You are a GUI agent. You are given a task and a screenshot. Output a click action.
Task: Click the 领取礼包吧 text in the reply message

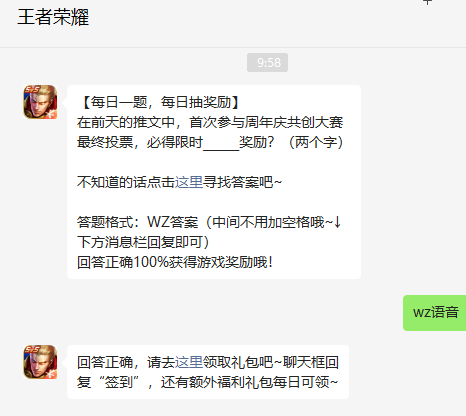(238, 362)
